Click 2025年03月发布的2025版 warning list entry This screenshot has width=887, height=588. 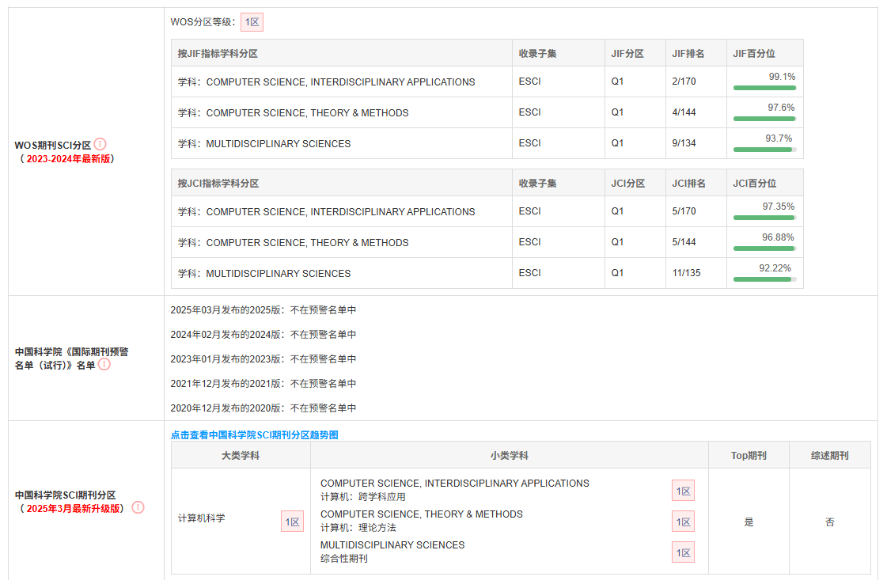(x=263, y=310)
